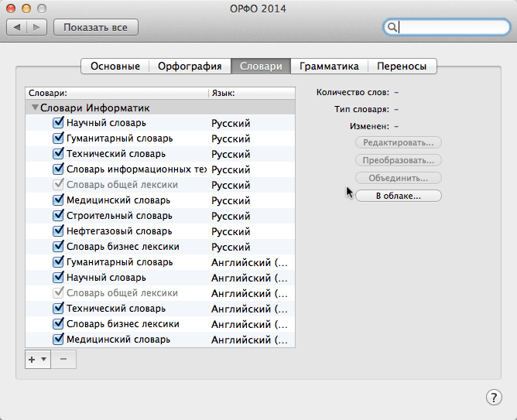Add a dictionary with the plus button
Viewport: 517px width, 420px height.
pos(32,360)
